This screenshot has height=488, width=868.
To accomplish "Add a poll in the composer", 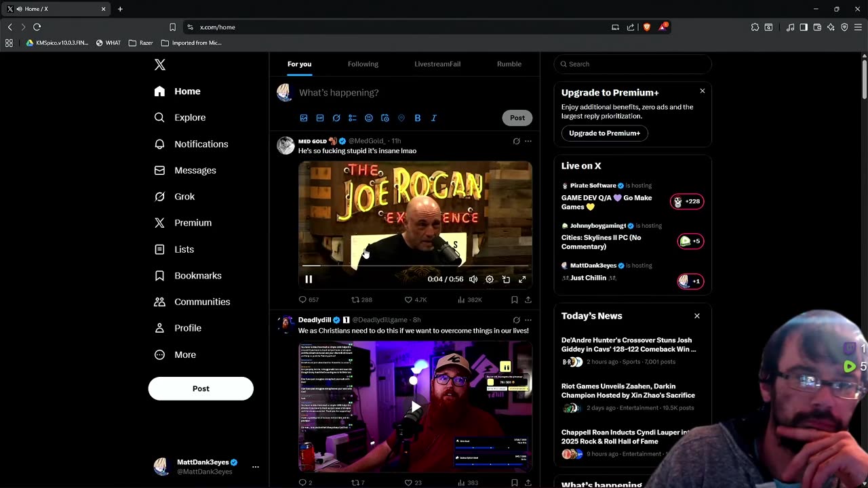I will [353, 118].
